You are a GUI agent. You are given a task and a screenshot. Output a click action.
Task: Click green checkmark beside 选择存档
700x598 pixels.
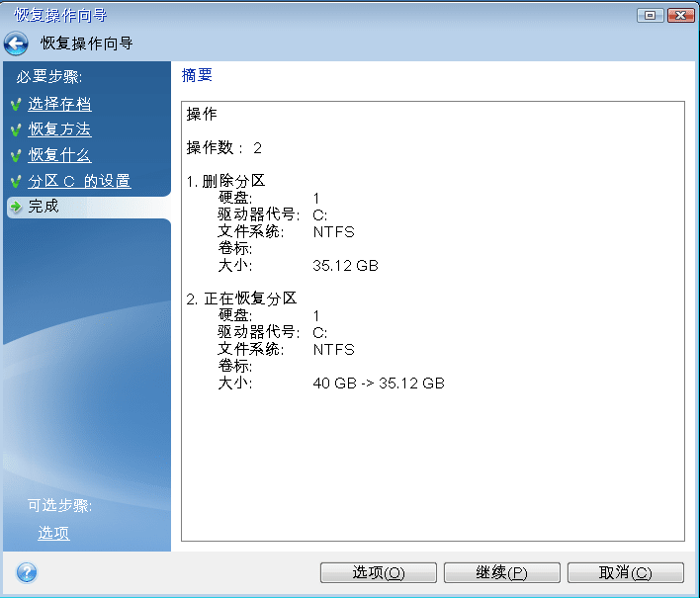click(16, 104)
